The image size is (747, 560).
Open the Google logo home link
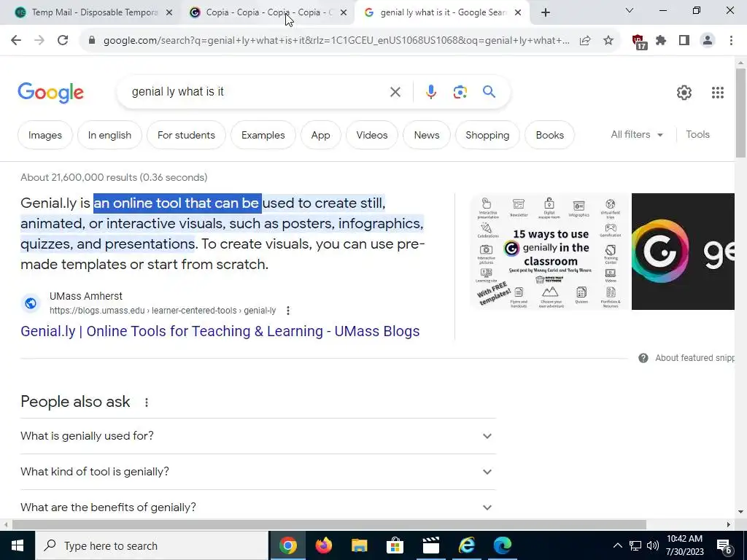50,93
